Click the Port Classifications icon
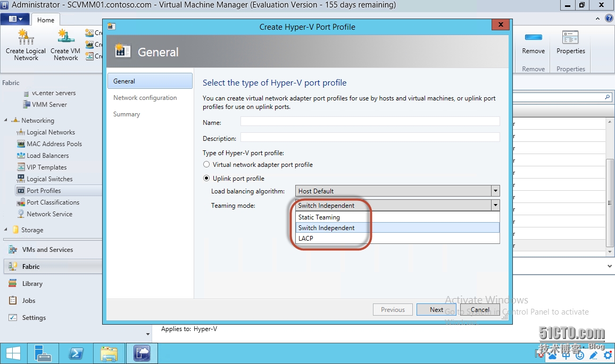 tap(21, 202)
